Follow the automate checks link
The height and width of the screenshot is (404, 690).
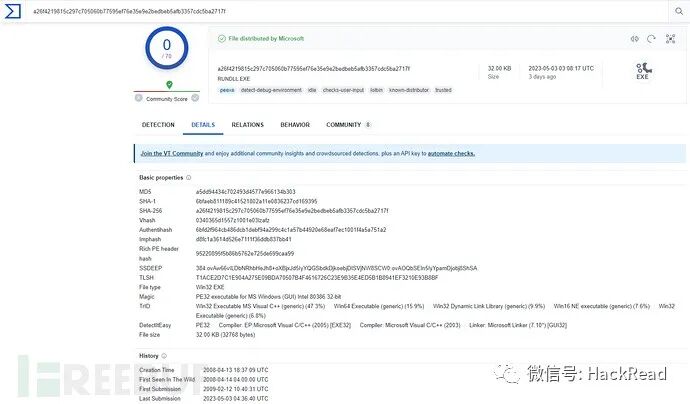(451, 154)
